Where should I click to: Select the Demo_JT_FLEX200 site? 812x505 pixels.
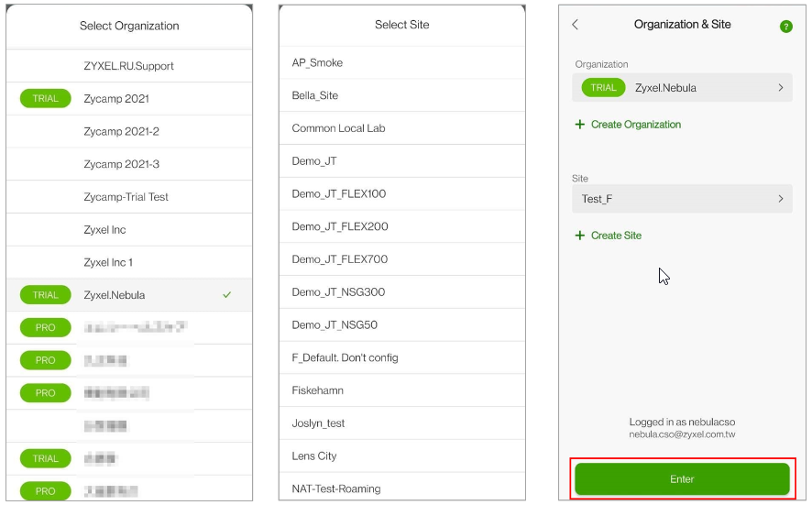(340, 226)
